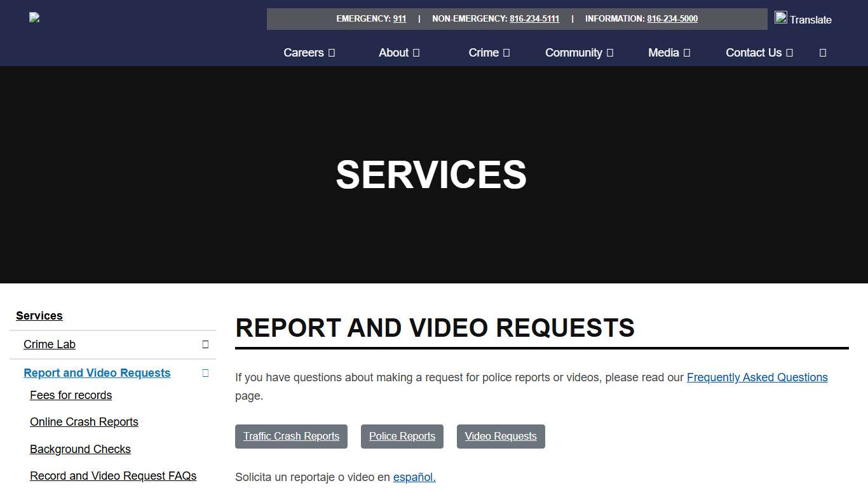Expand the Crime Lab sidebar section
Image resolution: width=868 pixels, height=488 pixels.
pyautogui.click(x=205, y=344)
